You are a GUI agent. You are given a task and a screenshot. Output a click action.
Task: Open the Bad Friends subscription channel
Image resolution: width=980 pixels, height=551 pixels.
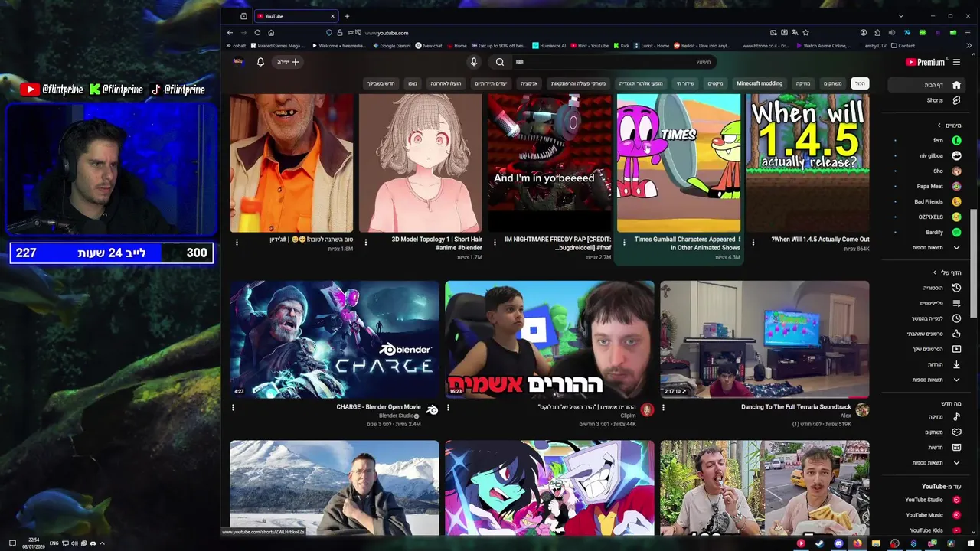click(x=925, y=202)
